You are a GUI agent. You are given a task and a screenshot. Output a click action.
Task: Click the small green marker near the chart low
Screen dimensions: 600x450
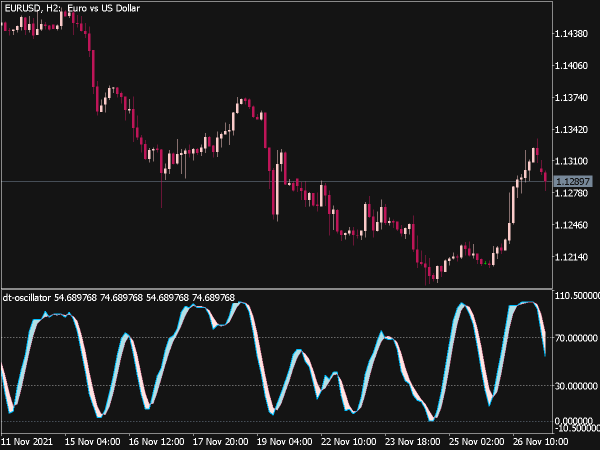pos(485,263)
